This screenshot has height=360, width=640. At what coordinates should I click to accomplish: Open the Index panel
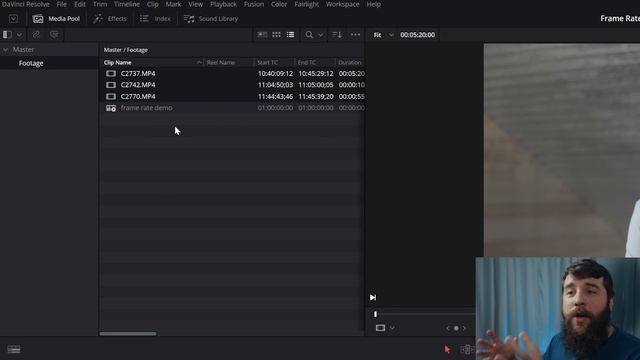tap(155, 19)
